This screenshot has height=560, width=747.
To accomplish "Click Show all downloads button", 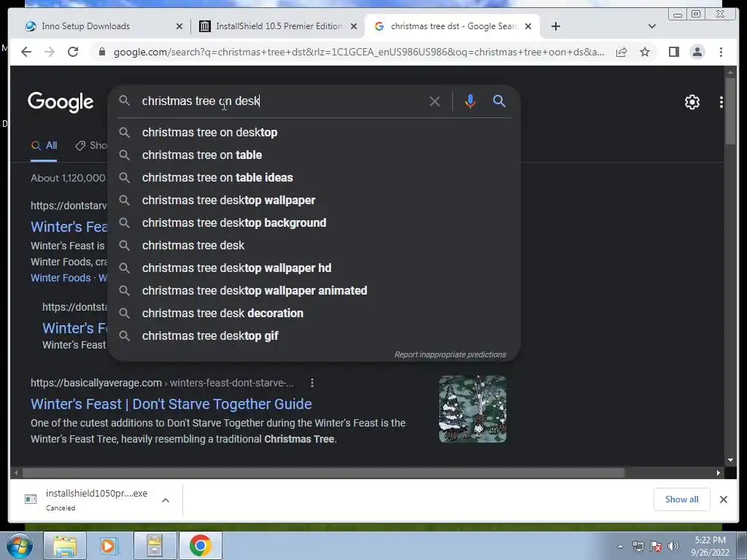I will pos(682,499).
